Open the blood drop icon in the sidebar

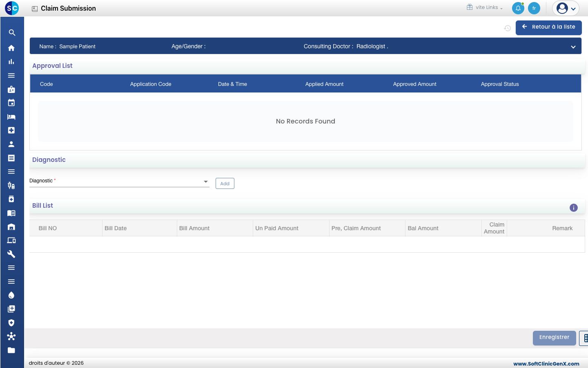coord(11,295)
